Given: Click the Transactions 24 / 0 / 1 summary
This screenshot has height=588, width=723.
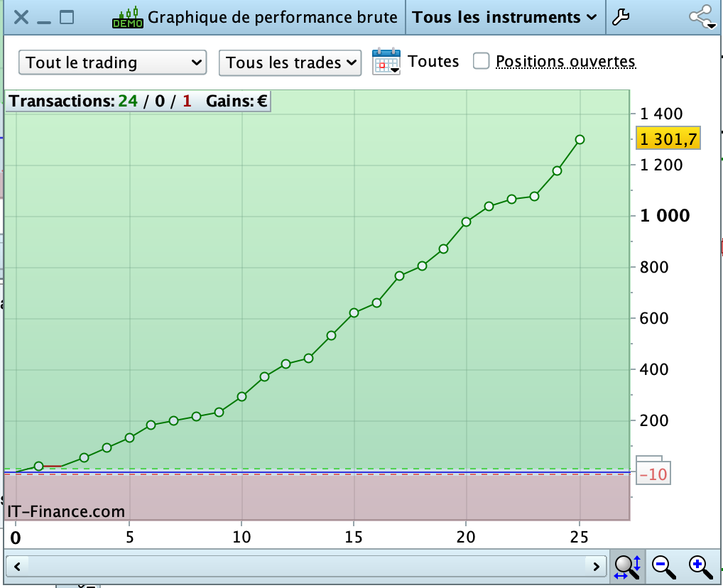Looking at the screenshot, I should (x=100, y=101).
